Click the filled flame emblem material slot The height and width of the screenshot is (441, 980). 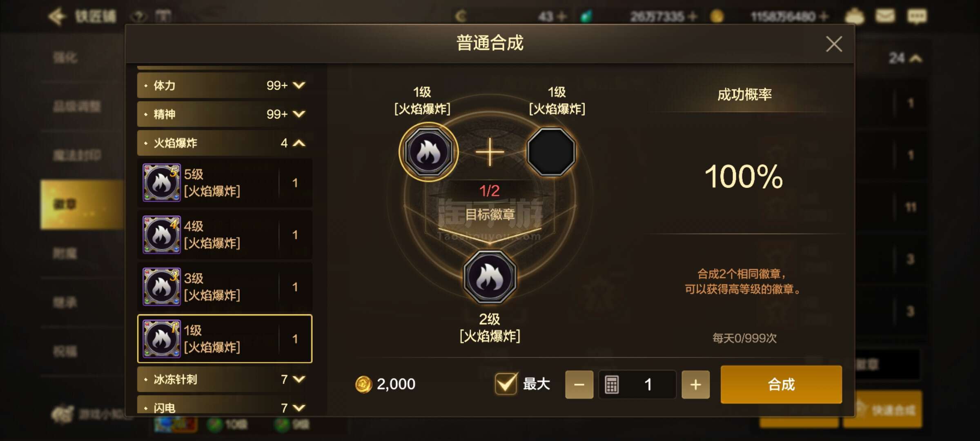click(x=428, y=152)
